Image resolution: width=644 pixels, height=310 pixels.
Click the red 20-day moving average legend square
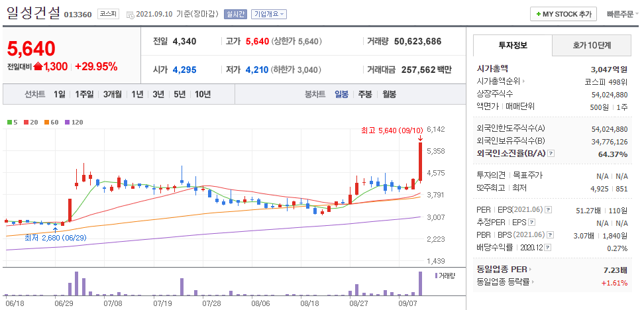(x=26, y=122)
